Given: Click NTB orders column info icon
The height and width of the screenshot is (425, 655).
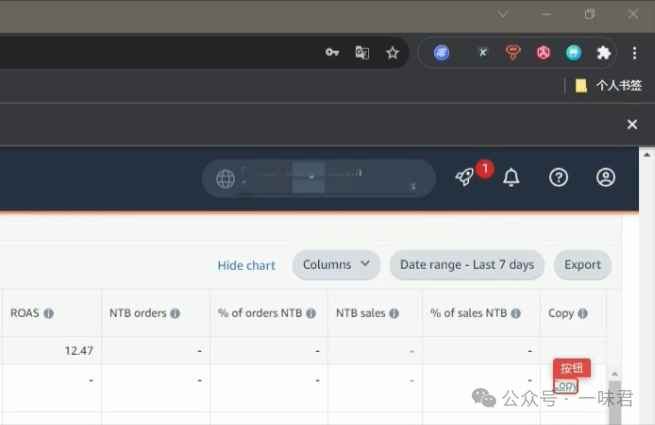Looking at the screenshot, I should [x=175, y=313].
